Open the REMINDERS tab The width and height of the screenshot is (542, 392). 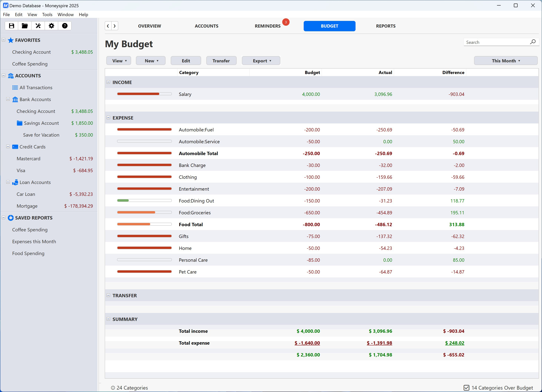pyautogui.click(x=267, y=26)
